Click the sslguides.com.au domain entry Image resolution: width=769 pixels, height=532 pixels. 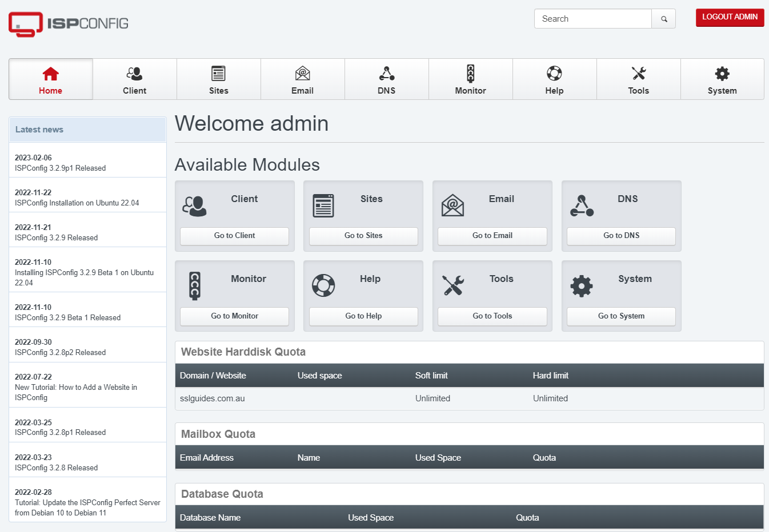[x=211, y=398]
